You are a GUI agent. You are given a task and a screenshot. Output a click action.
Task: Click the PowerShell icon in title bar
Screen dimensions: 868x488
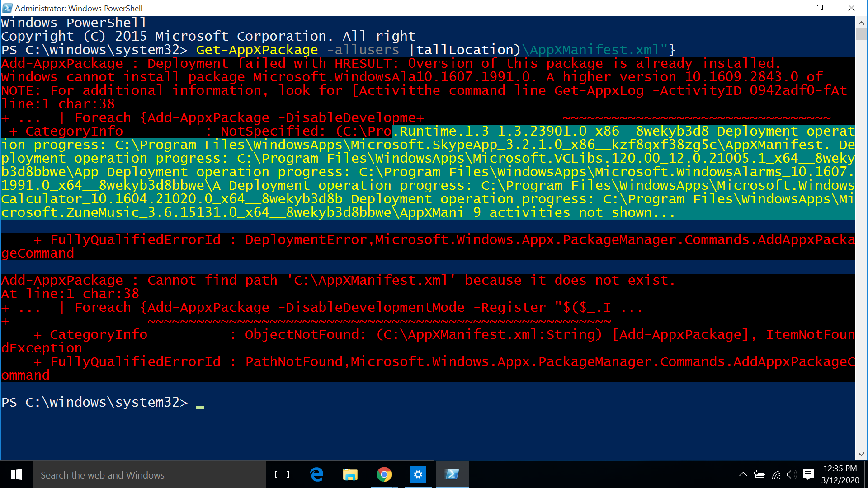click(x=7, y=8)
